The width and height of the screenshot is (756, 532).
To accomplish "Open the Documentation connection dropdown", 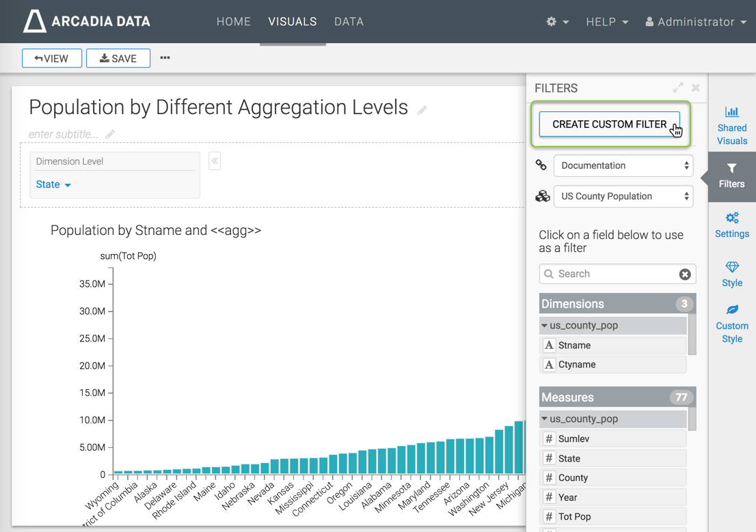I will [x=623, y=166].
